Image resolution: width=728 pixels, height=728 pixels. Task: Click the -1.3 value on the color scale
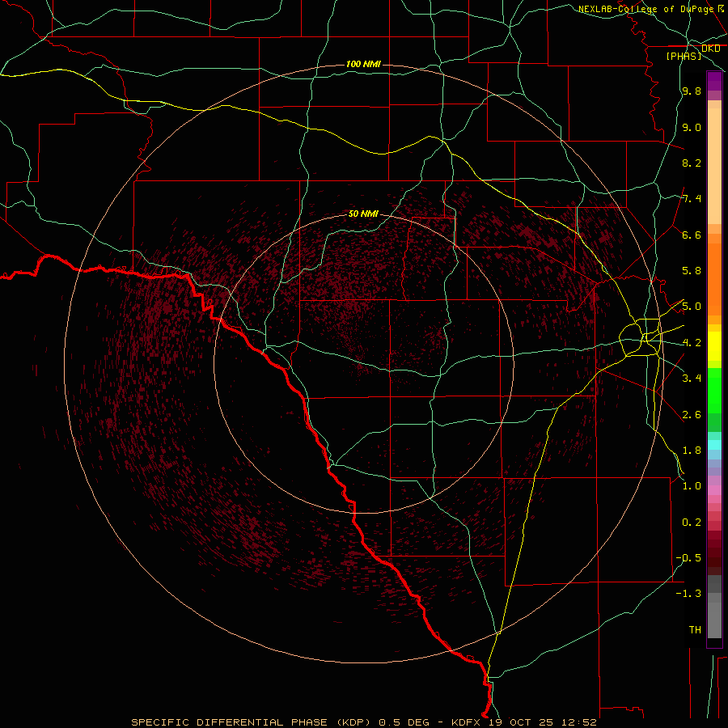pos(688,594)
